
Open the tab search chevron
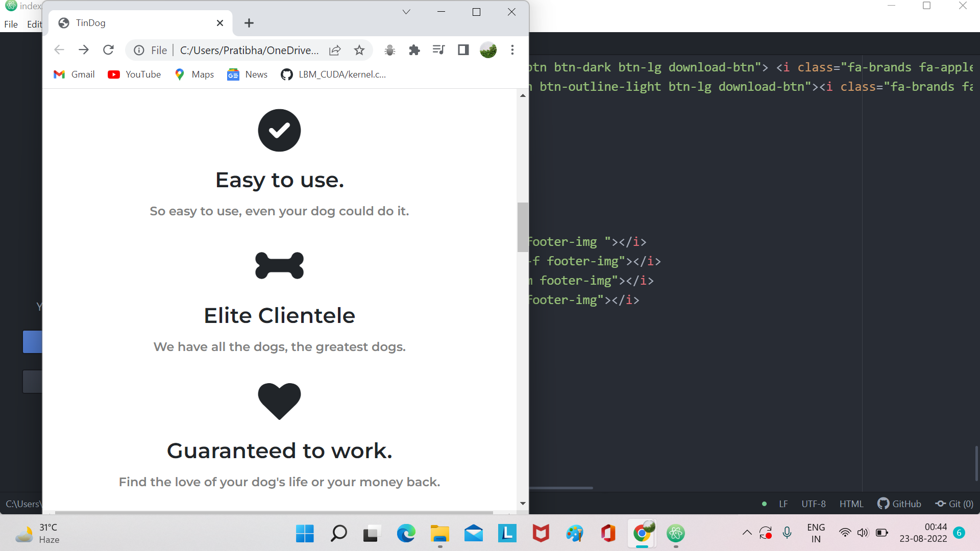click(x=406, y=11)
